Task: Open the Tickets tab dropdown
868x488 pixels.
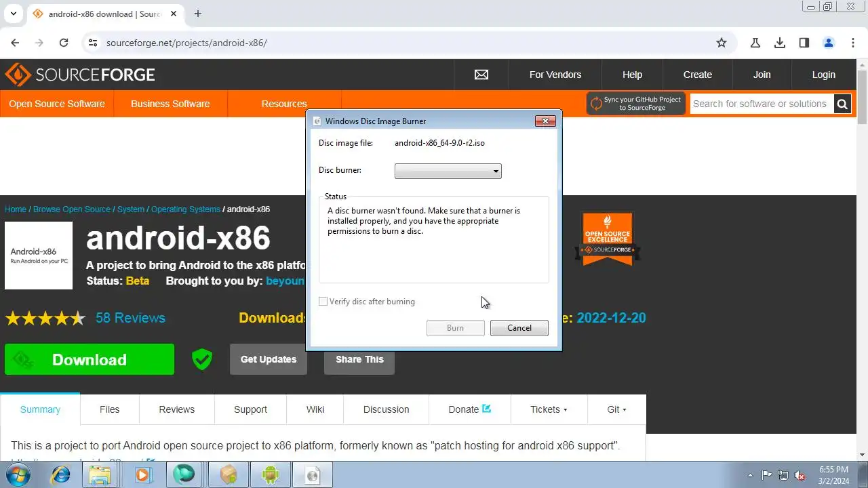Action: click(549, 409)
